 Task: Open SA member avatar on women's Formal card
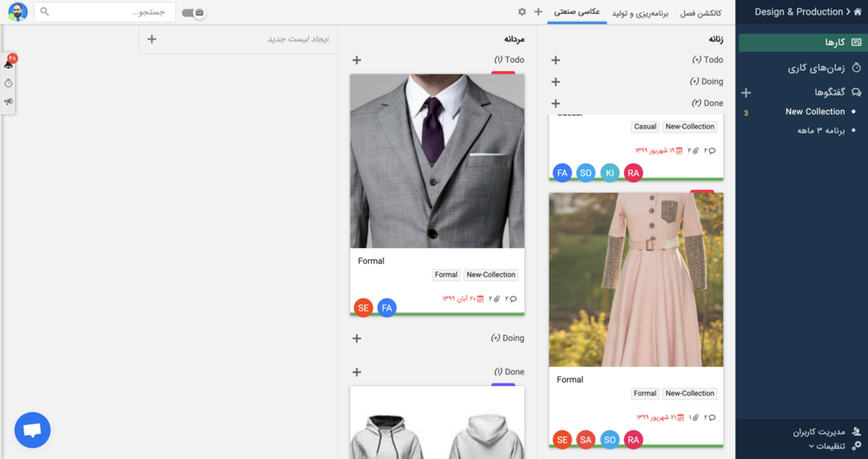[586, 440]
